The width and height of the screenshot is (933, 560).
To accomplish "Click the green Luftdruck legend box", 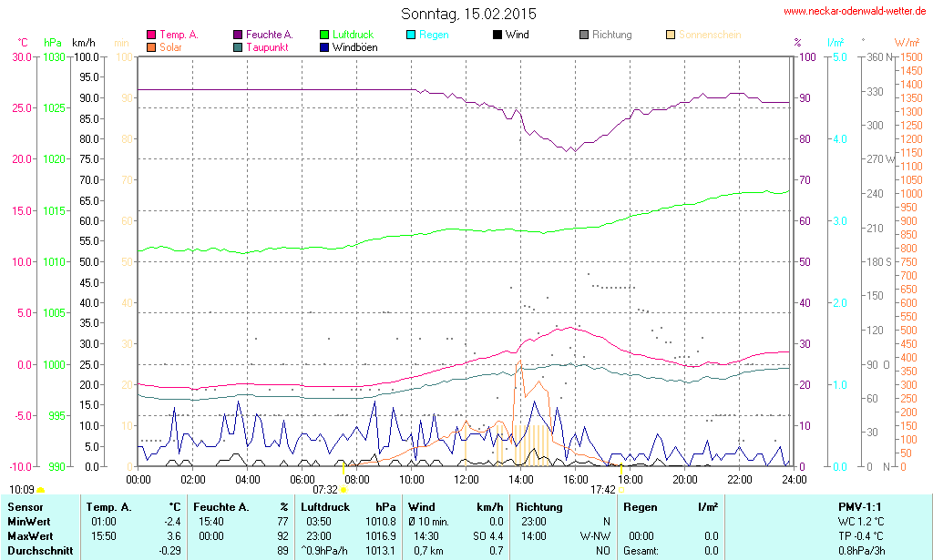I will coord(325,35).
